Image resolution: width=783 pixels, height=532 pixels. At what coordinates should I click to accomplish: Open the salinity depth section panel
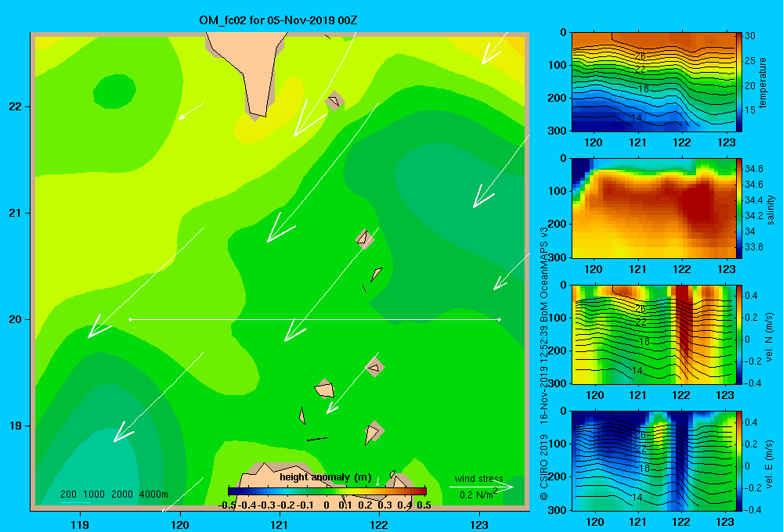[653, 208]
